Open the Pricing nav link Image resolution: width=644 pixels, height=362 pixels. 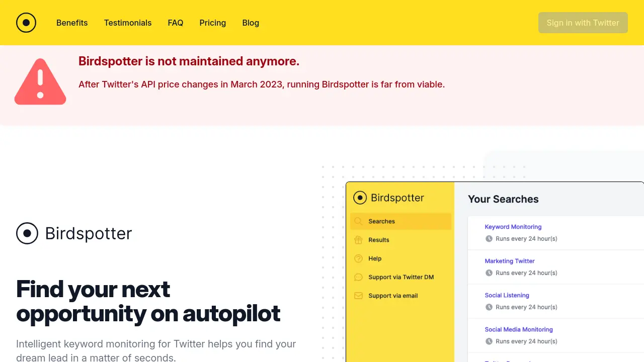213,23
